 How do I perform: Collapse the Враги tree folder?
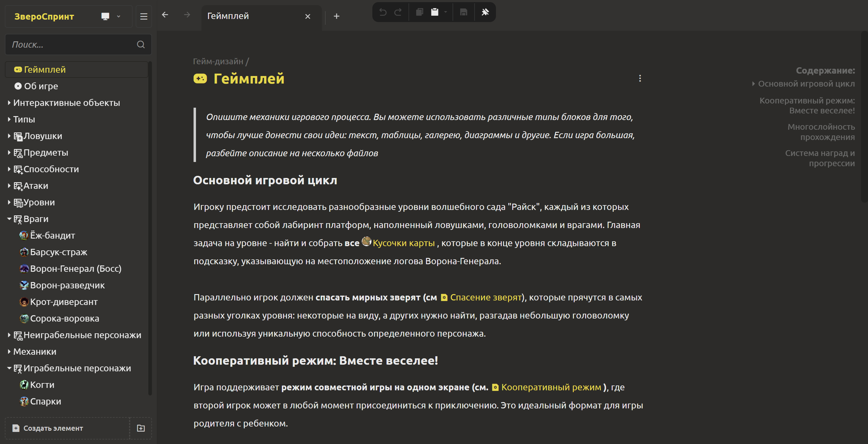tap(9, 219)
